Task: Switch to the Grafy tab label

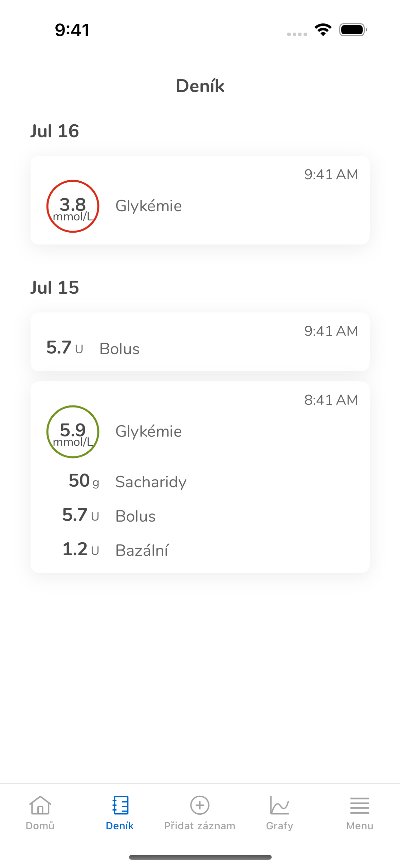Action: pos(279,826)
